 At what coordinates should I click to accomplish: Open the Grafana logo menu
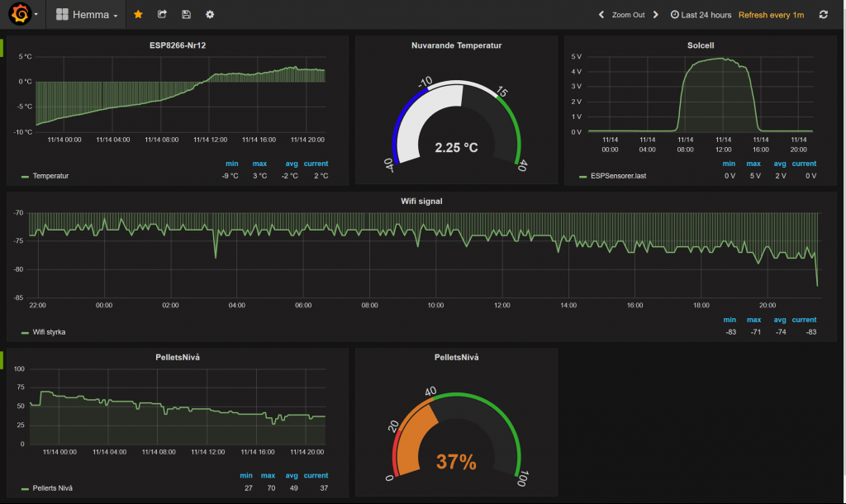tap(20, 14)
